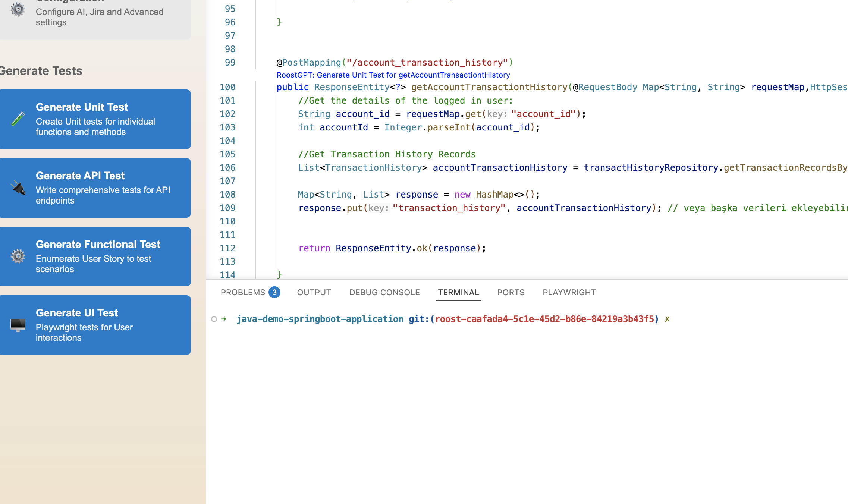The height and width of the screenshot is (504, 848).
Task: Click the arrow icon before java-demo-springboot-application
Action: click(223, 319)
